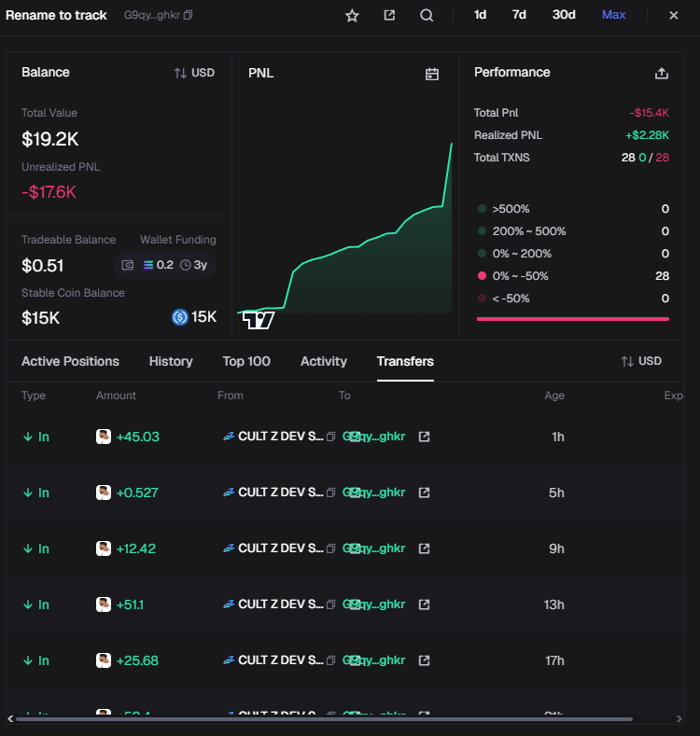Open the Activity tab
Image resolution: width=700 pixels, height=736 pixels.
324,361
